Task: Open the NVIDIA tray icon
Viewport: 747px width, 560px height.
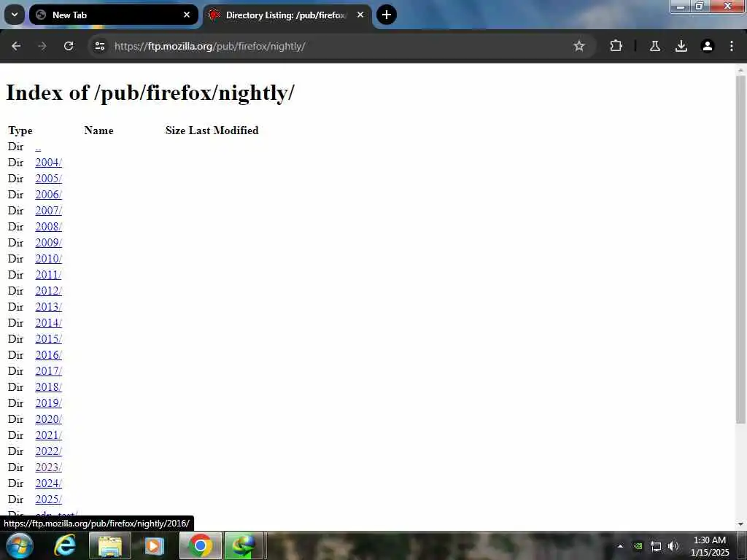Action: point(638,546)
